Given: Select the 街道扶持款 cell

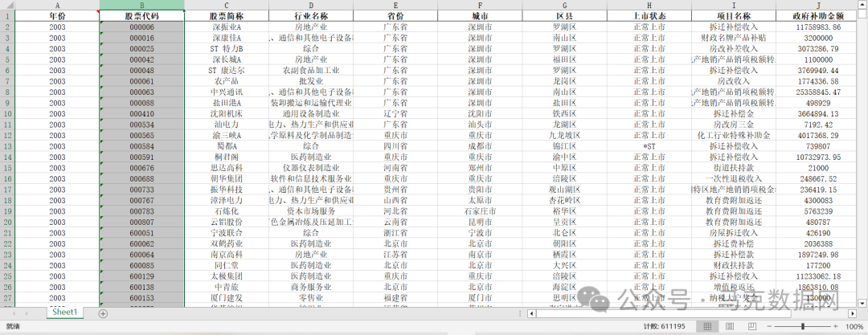Looking at the screenshot, I should pyautogui.click(x=734, y=168).
